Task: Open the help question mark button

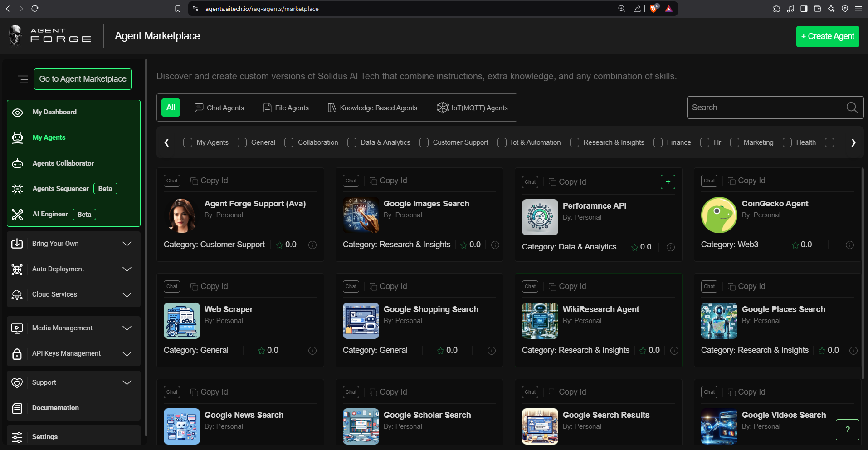Action: pos(847,430)
